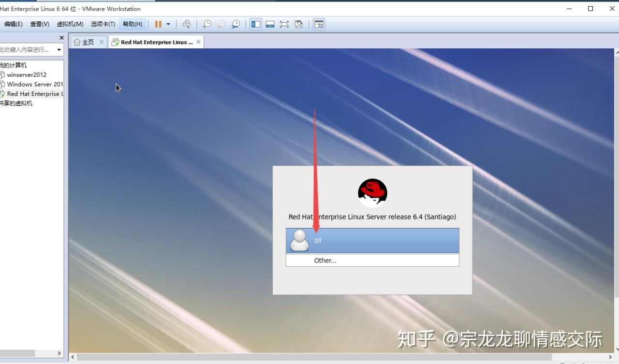Toggle the library sidebar view icon
Image resolution: width=619 pixels, height=364 pixels.
pyautogui.click(x=256, y=24)
